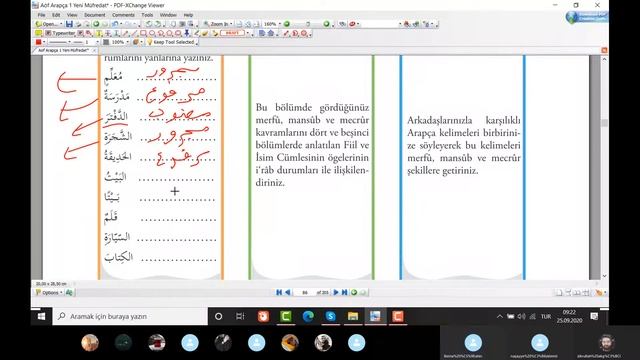The image size is (640, 360).
Task: Click the Cortana circle icon
Action: 218,316
